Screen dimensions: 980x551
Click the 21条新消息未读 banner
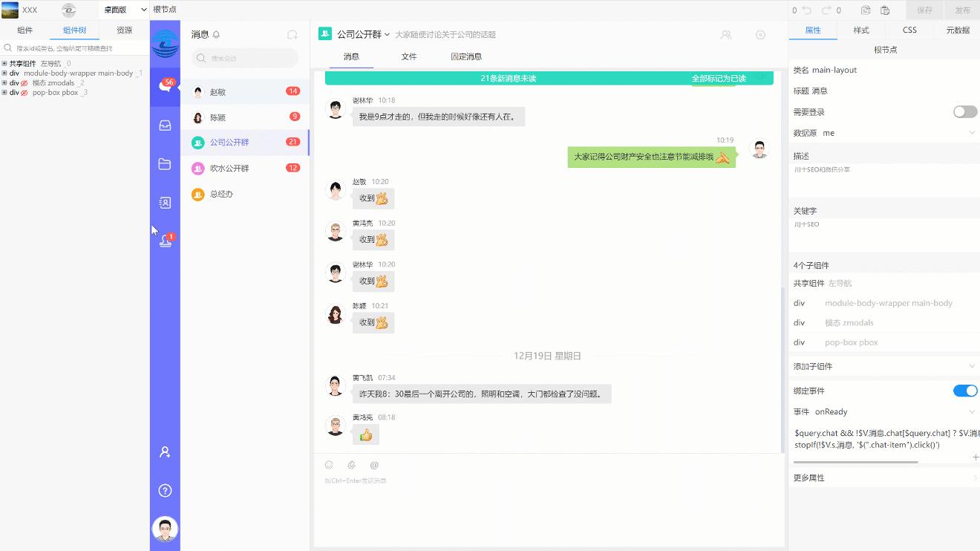(x=549, y=78)
